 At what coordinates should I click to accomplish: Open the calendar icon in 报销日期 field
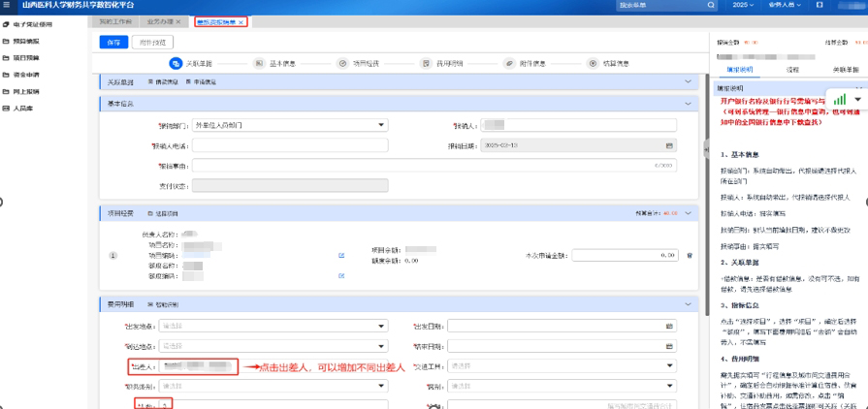668,144
